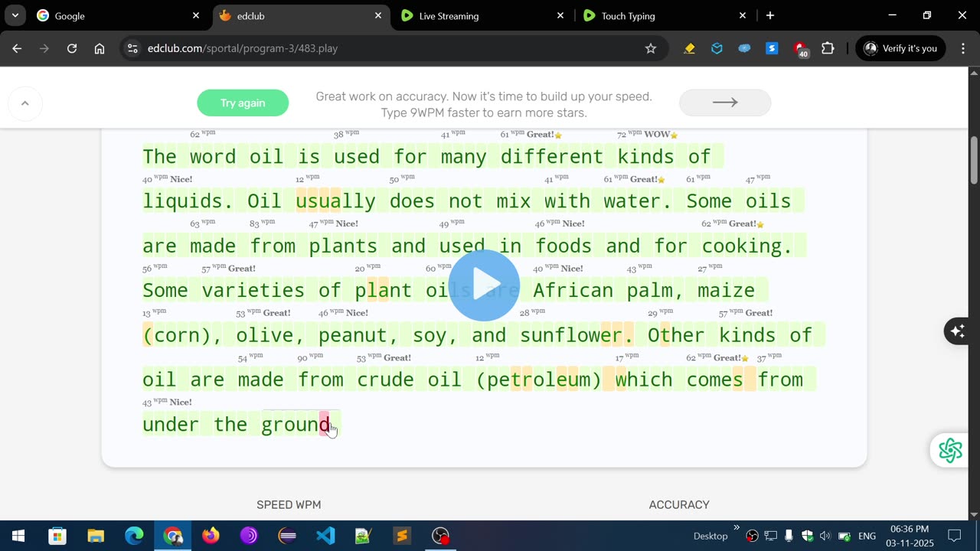The width and height of the screenshot is (980, 551).
Task: Open OBS Studio from the taskbar
Action: [440, 536]
